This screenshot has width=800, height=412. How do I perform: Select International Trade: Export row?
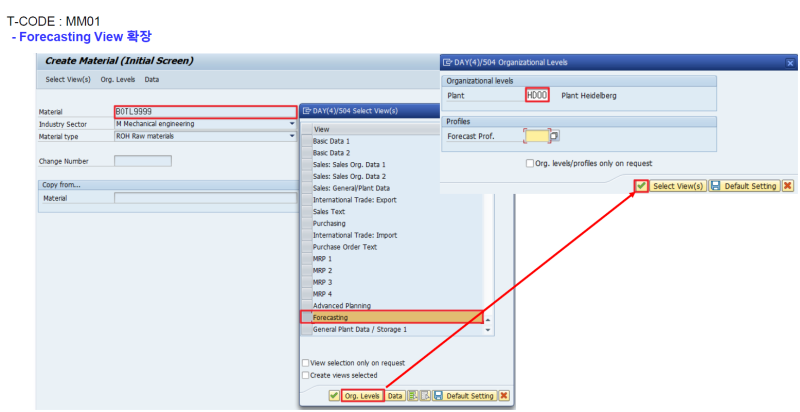coord(391,200)
